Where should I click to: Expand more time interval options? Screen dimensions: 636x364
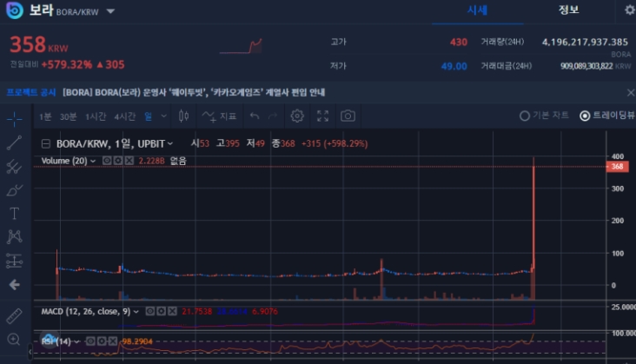[163, 116]
